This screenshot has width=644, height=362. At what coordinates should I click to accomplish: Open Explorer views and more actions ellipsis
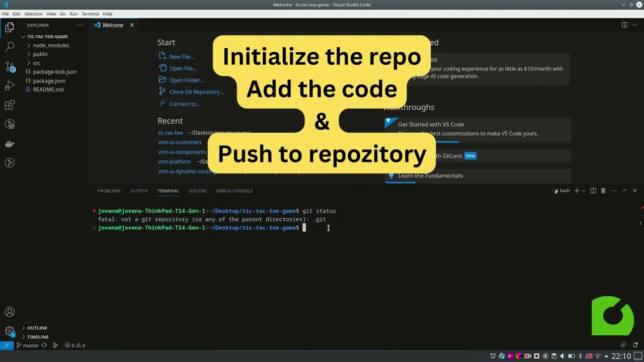pyautogui.click(x=80, y=25)
